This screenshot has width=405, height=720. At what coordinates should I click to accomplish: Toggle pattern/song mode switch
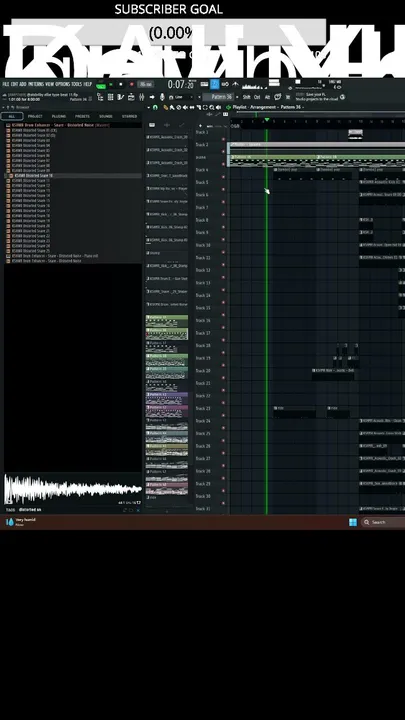[x=101, y=85]
